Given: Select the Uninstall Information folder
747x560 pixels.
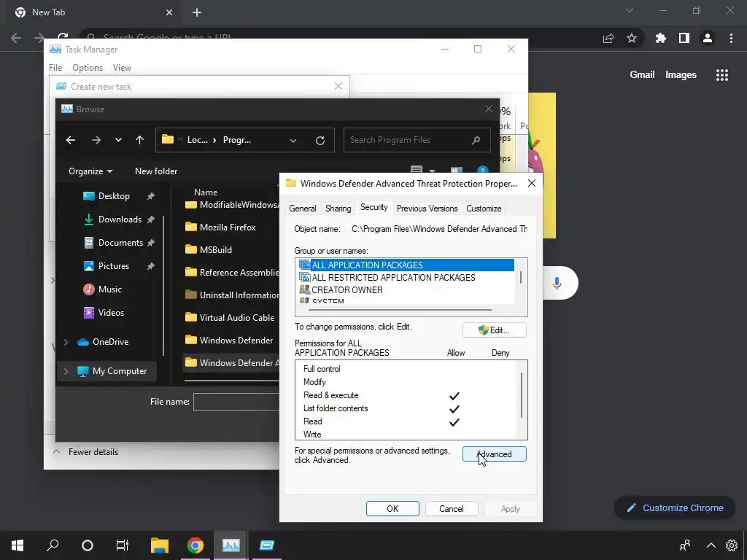Looking at the screenshot, I should [x=232, y=295].
